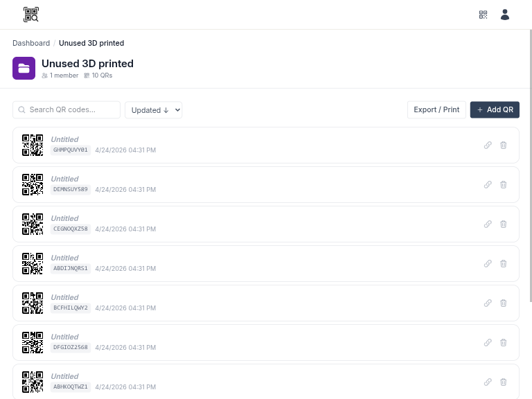Copy link for QR code BCFHILQWY2
532x399 pixels.
[488, 303]
